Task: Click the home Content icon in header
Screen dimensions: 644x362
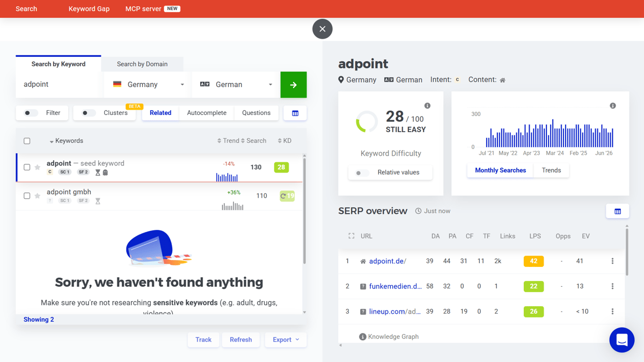Action: pyautogui.click(x=503, y=80)
